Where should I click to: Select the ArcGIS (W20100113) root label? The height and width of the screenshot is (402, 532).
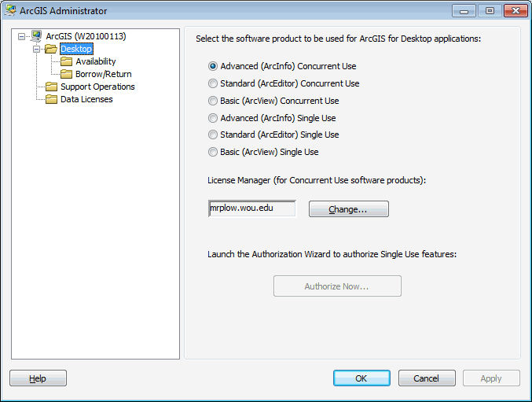[x=86, y=36]
